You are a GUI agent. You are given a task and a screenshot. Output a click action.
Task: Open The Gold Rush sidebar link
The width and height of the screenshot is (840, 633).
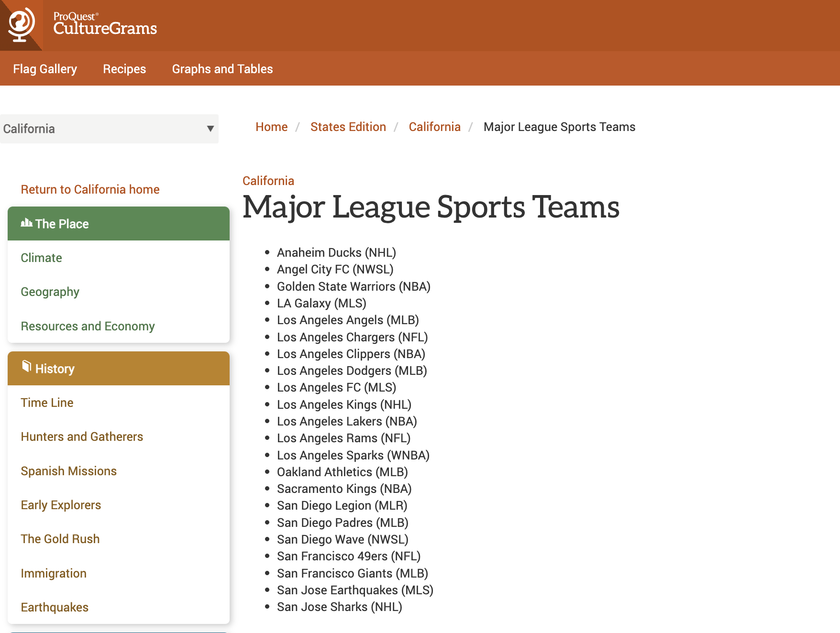[60, 539]
